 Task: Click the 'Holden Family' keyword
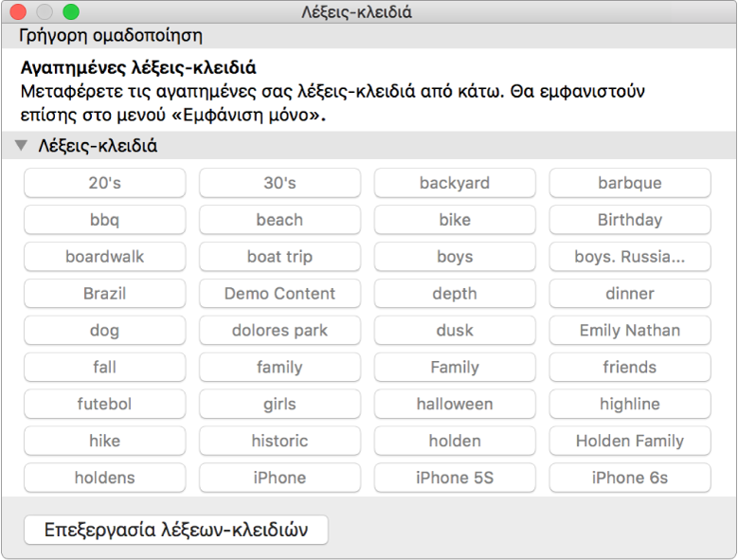630,441
